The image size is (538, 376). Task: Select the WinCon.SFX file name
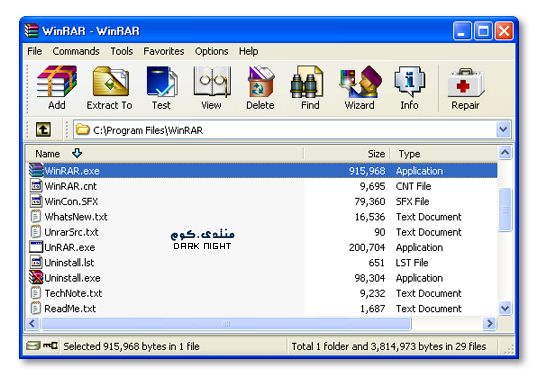(71, 201)
